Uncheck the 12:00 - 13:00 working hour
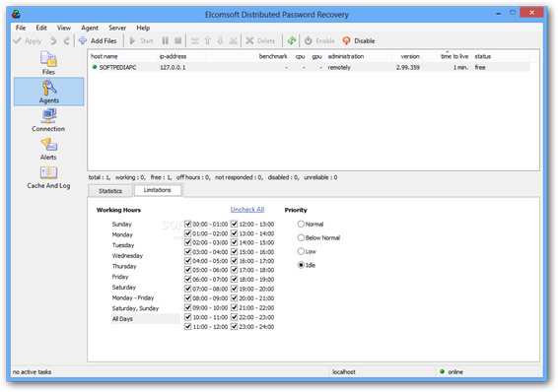This screenshot has width=558, height=392. click(235, 224)
